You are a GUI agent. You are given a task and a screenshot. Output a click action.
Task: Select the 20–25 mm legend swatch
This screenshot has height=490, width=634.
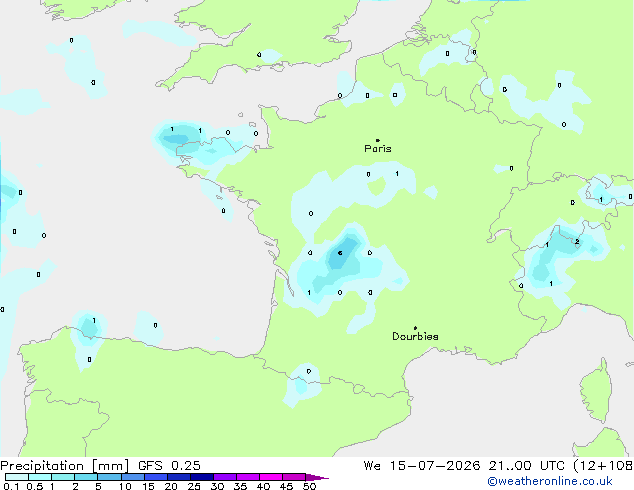tap(179, 477)
